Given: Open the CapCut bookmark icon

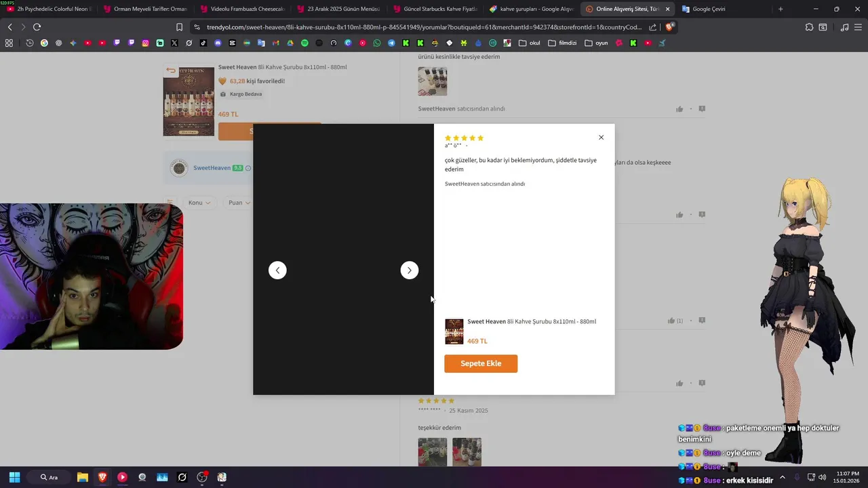Looking at the screenshot, I should (233, 43).
